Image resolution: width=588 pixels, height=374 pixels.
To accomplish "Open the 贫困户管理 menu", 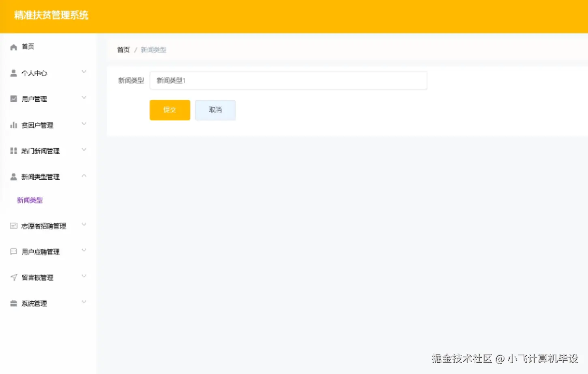I will [x=48, y=125].
